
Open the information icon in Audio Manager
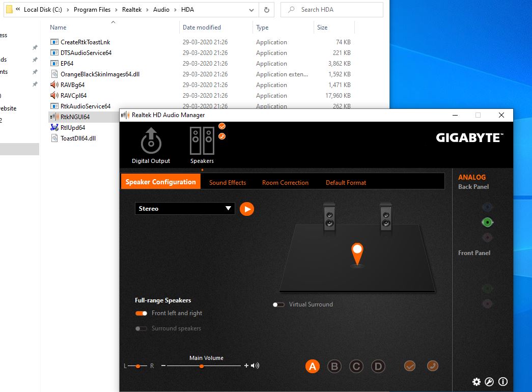503,382
